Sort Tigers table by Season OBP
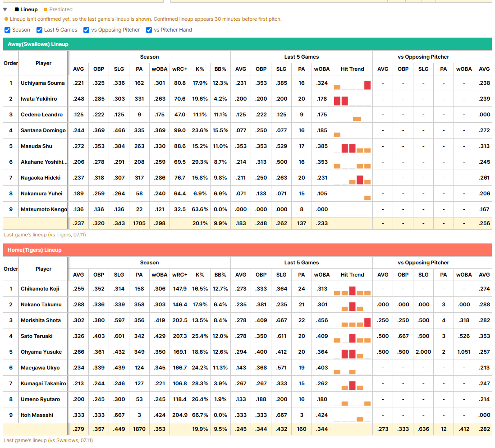The width and height of the screenshot is (495, 448). [x=99, y=275]
